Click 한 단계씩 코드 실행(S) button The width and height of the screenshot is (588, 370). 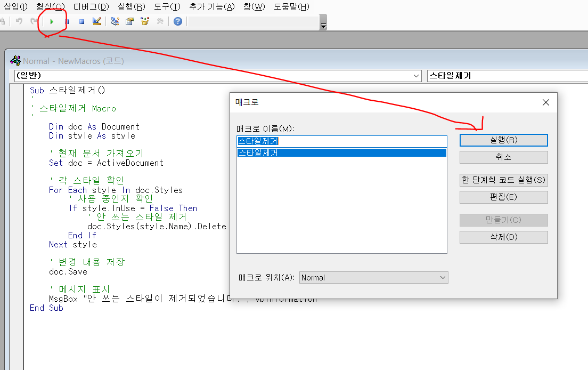(504, 180)
